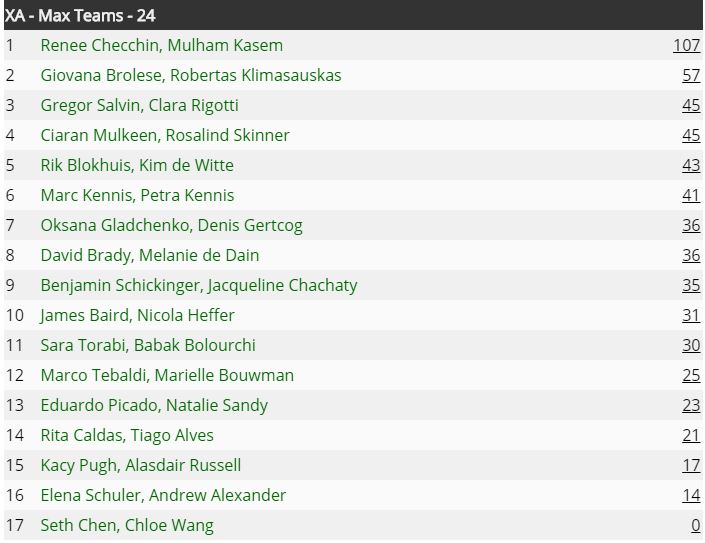Viewport: 705px width, 543px height.
Task: Click the 43 points score link
Action: click(x=691, y=165)
